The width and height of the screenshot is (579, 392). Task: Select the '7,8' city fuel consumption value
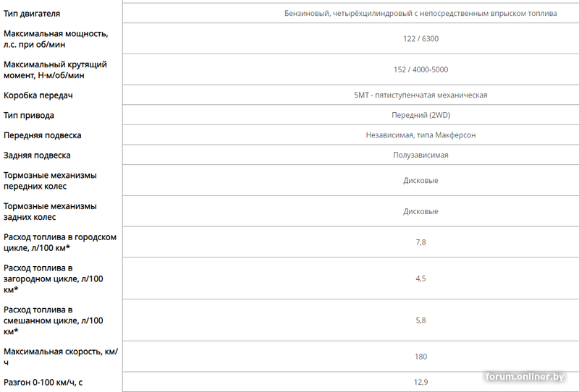pyautogui.click(x=420, y=242)
